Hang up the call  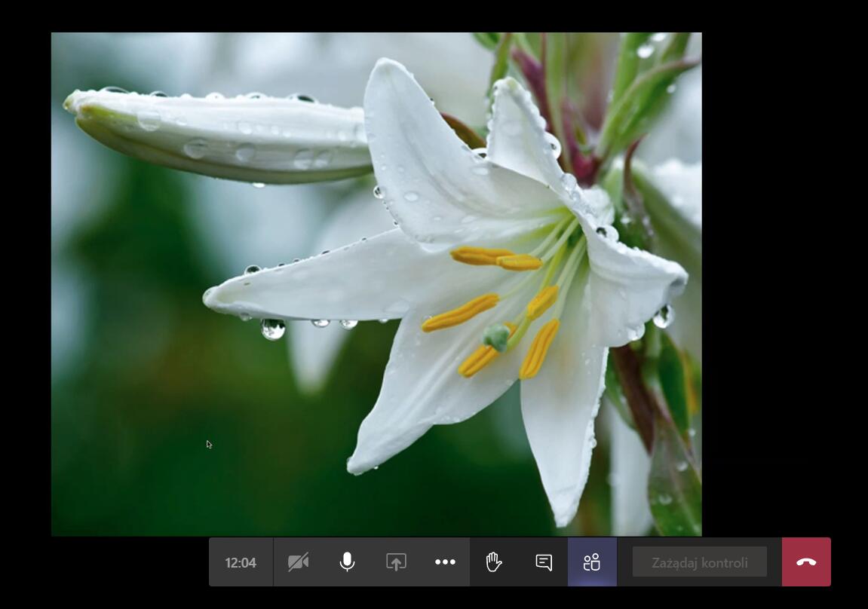click(806, 562)
